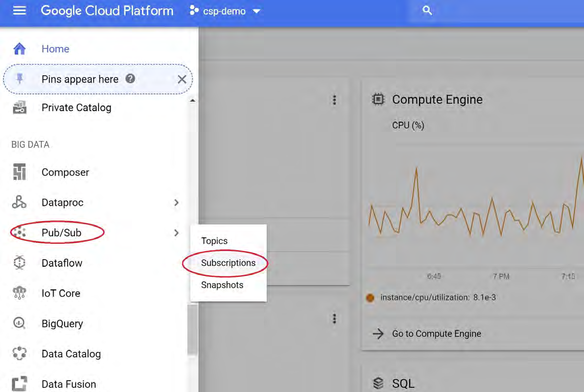The width and height of the screenshot is (584, 392).
Task: Click the csp-demo project icon
Action: tap(194, 10)
